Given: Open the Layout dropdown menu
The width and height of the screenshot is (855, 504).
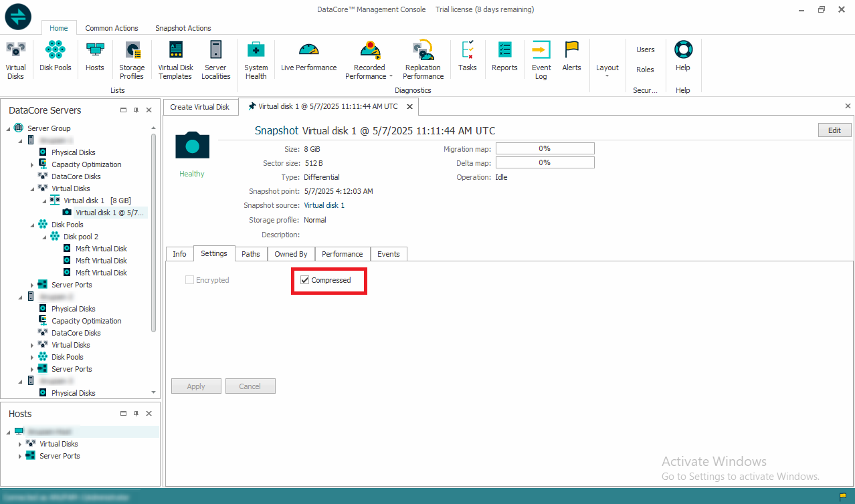Looking at the screenshot, I should [607, 70].
